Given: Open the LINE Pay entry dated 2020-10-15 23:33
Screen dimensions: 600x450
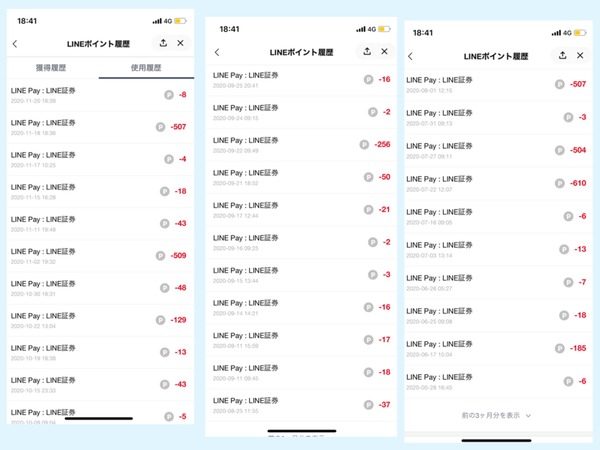Looking at the screenshot, I should [x=100, y=384].
